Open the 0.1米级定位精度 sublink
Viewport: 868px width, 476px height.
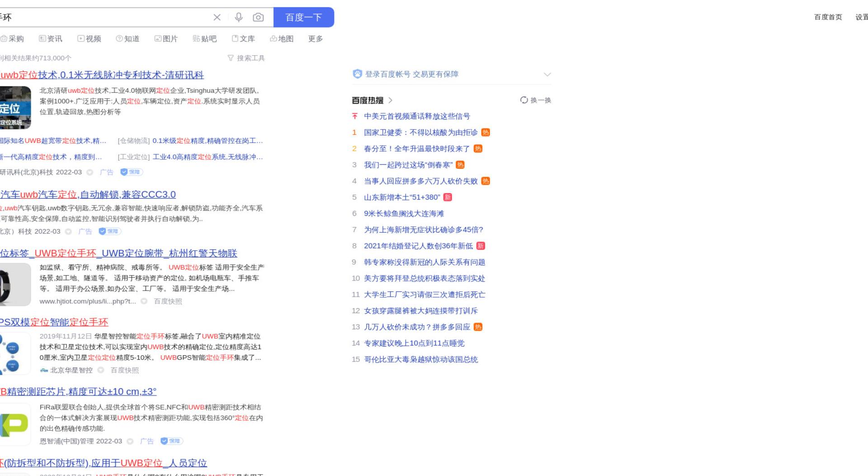click(208, 141)
